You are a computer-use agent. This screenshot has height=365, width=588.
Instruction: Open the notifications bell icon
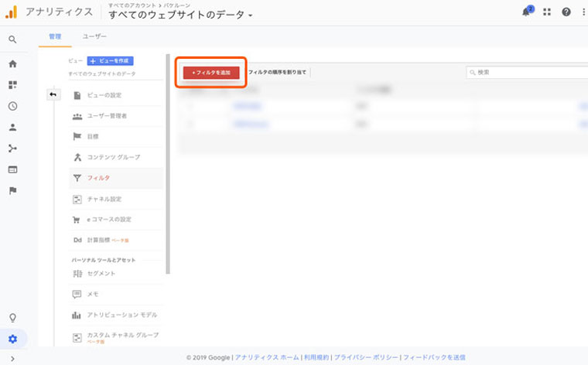coord(527,12)
